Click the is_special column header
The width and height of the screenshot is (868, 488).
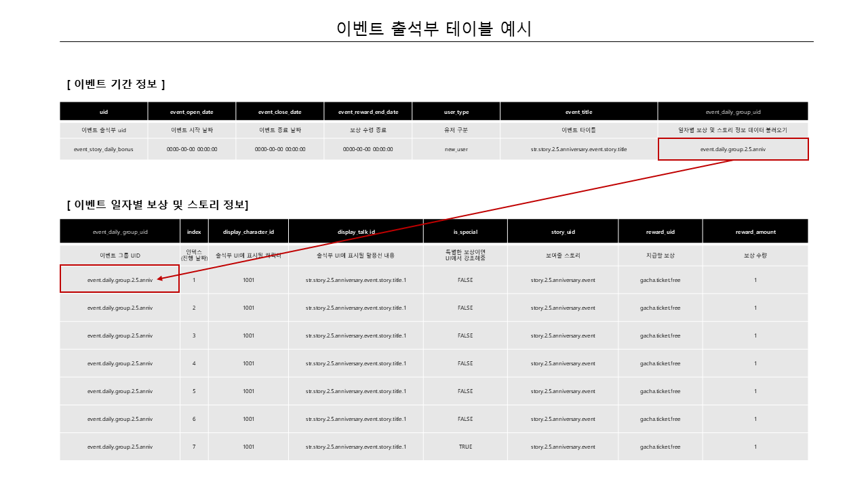465,232
